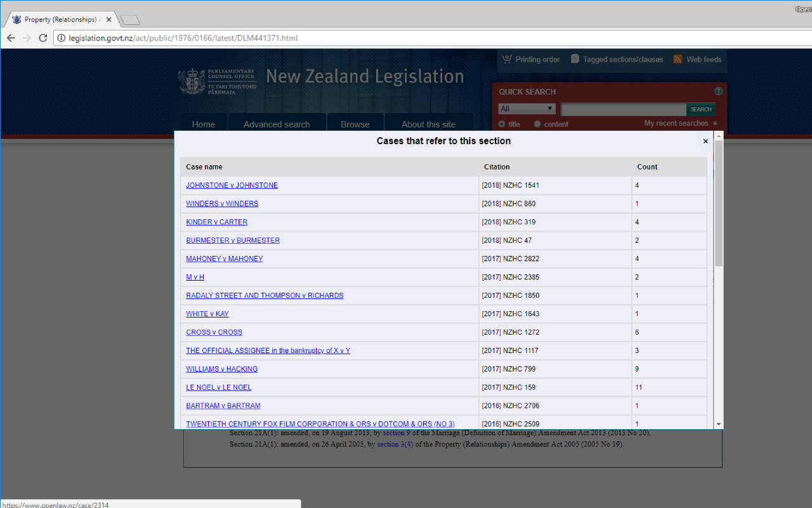Viewport: 812px width, 508px height.
Task: Click the Printing order cart icon
Action: tap(507, 59)
